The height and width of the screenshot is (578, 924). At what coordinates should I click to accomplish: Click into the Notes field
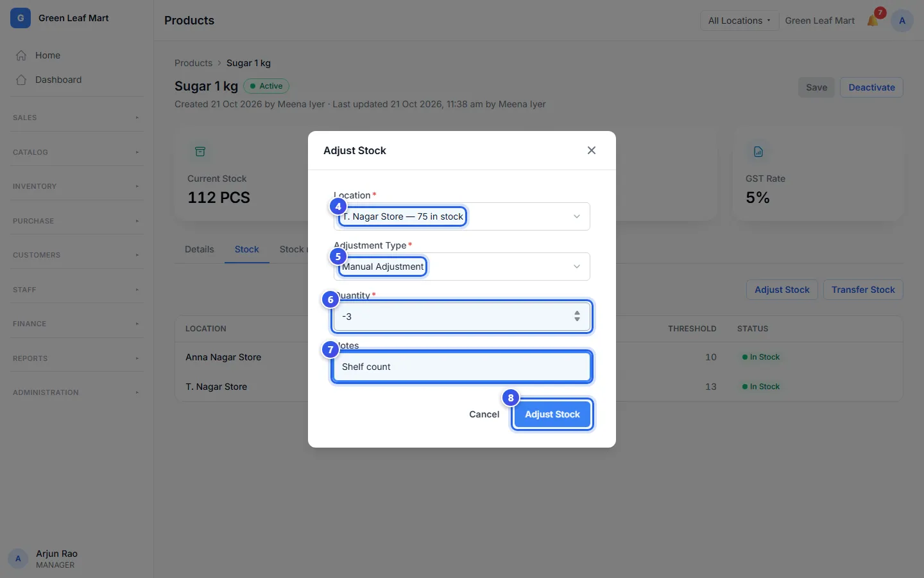[x=462, y=367]
